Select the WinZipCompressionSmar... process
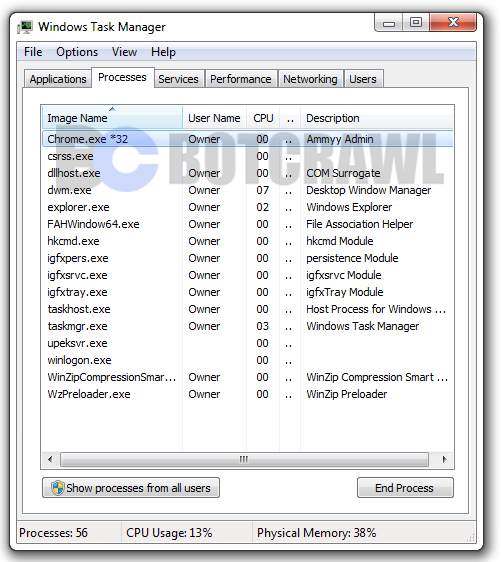The image size is (501, 562). (247, 377)
